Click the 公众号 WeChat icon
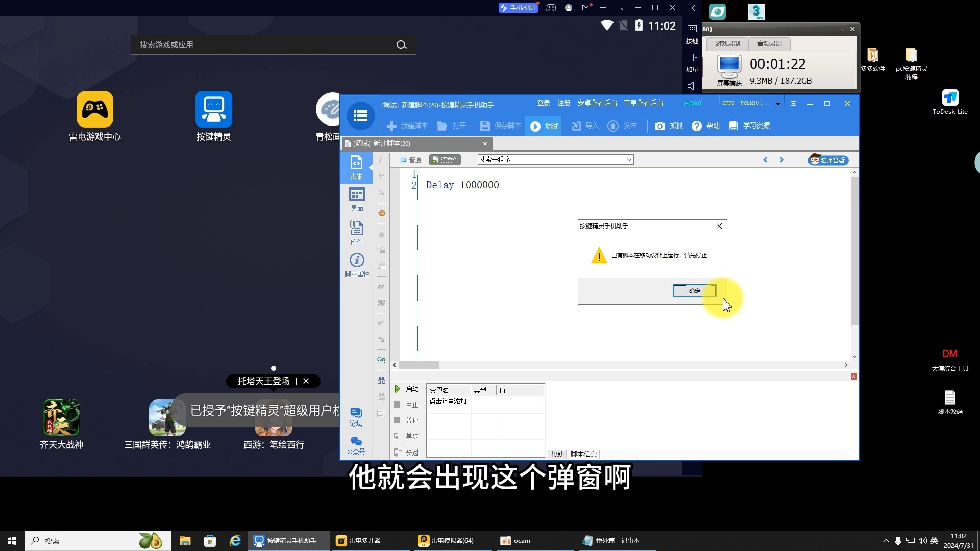Image resolution: width=980 pixels, height=551 pixels. pyautogui.click(x=356, y=445)
